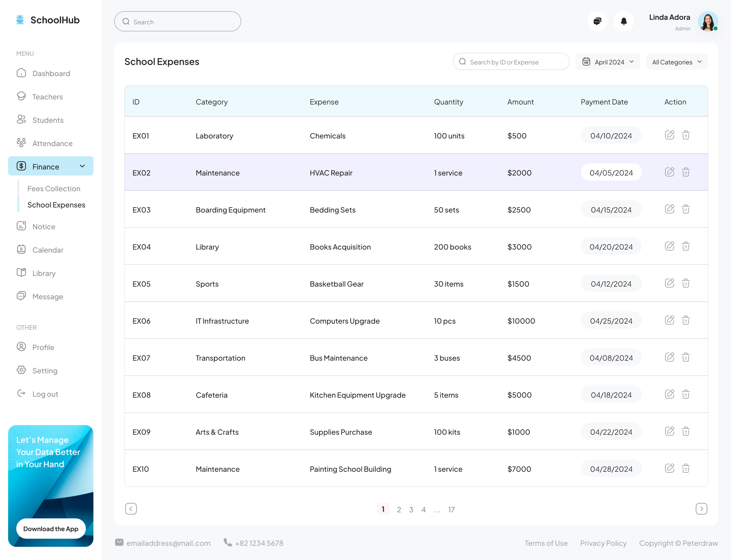Delete the EX06 Computers Upgrade expense
Screen dimensions: 731x560
pyautogui.click(x=686, y=320)
